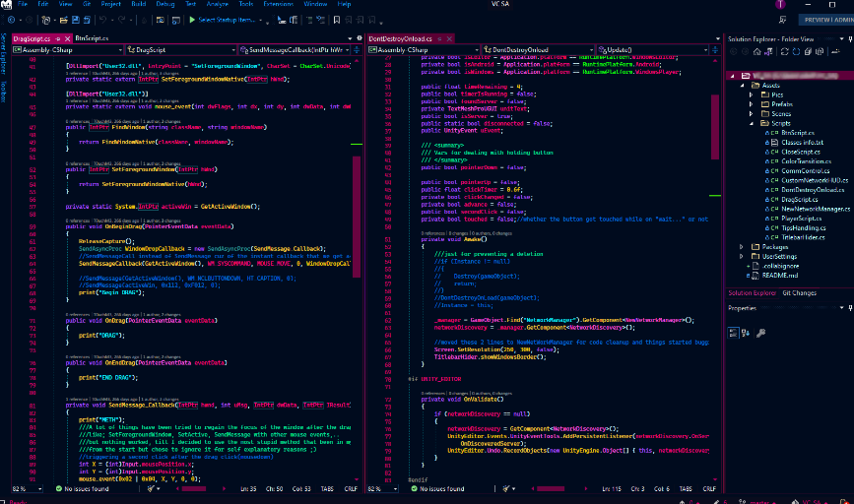This screenshot has height=504, width=854.
Task: Toggle the bookmark toolbar icon
Action: (337, 20)
